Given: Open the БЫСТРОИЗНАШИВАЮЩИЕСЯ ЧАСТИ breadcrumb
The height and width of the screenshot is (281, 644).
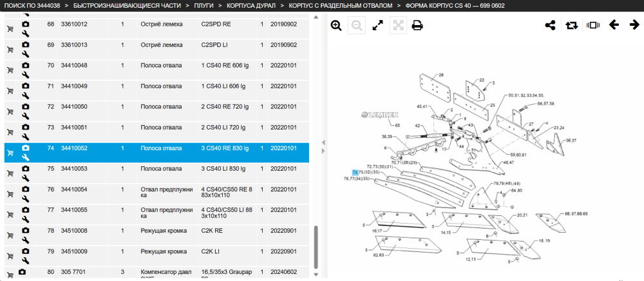Looking at the screenshot, I should 126,6.
